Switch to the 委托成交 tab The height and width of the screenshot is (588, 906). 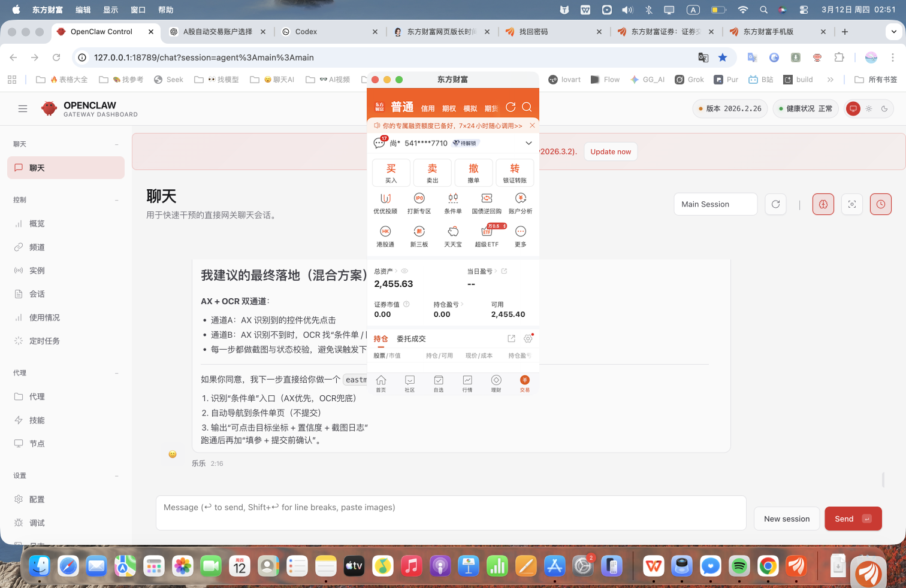tap(411, 339)
